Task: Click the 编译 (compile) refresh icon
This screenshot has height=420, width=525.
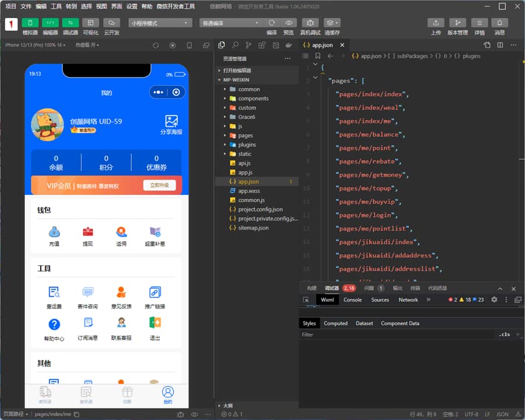Action: pyautogui.click(x=272, y=23)
